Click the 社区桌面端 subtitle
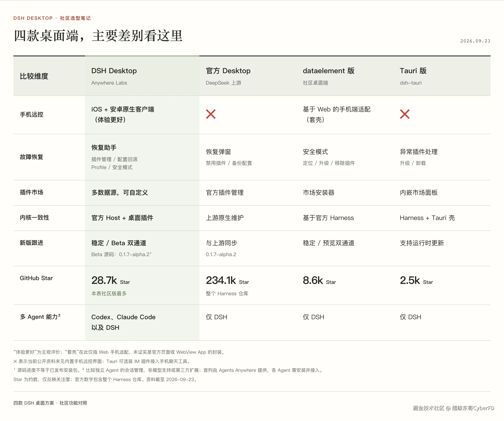The image size is (504, 421). point(315,83)
